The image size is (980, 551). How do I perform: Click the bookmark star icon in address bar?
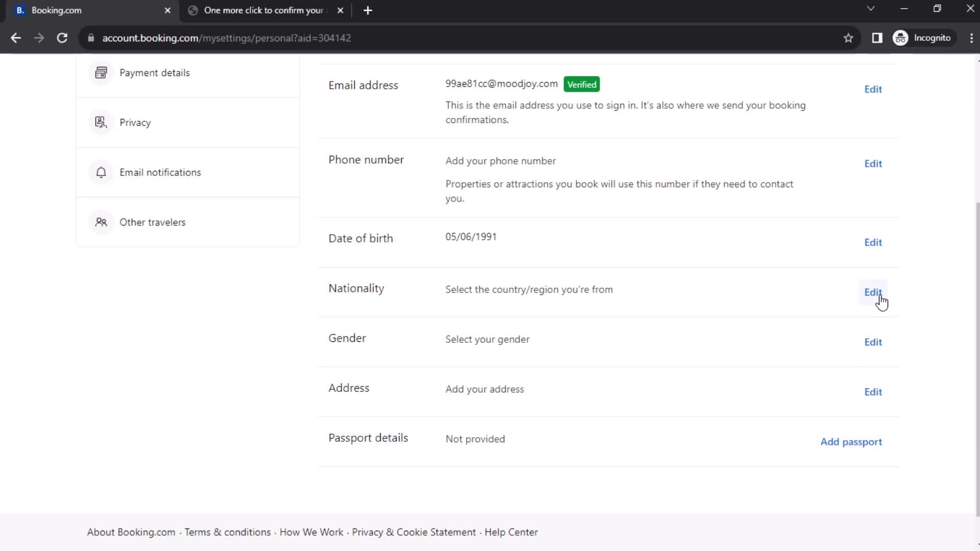coord(849,38)
